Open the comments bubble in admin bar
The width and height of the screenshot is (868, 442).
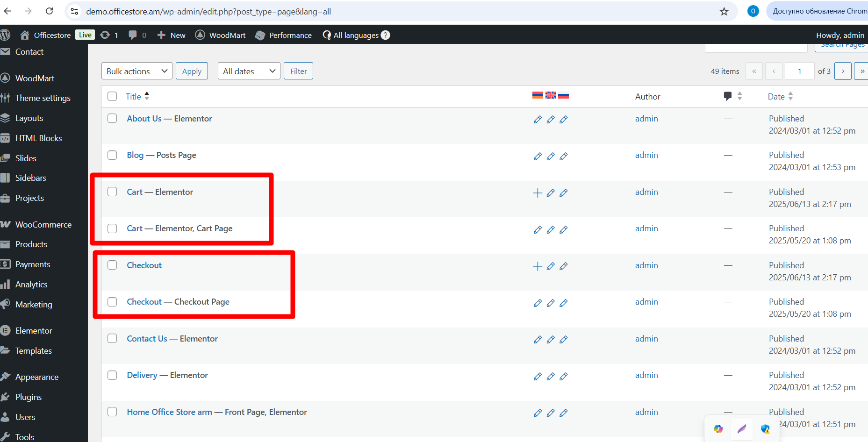133,35
